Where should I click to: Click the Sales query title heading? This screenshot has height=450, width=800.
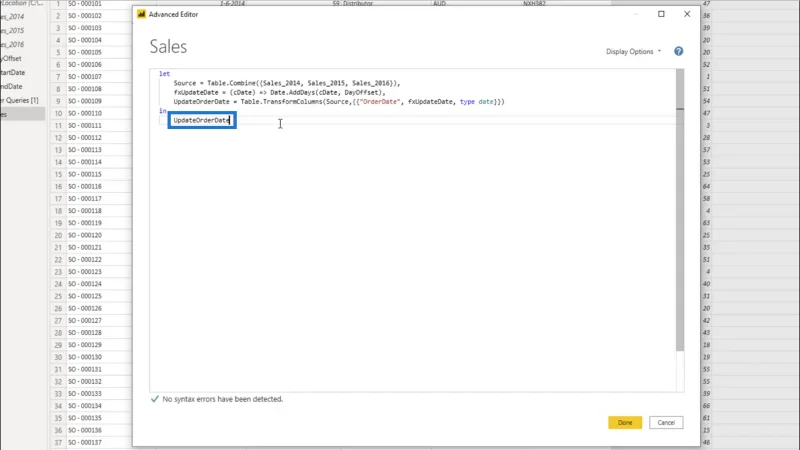[x=168, y=47]
